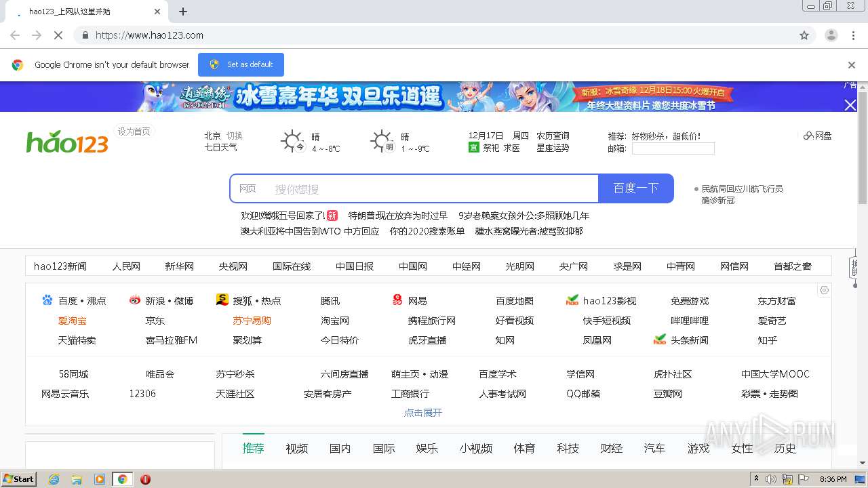Image resolution: width=868 pixels, height=488 pixels.
Task: Switch to the 体育 tab
Action: click(524, 448)
